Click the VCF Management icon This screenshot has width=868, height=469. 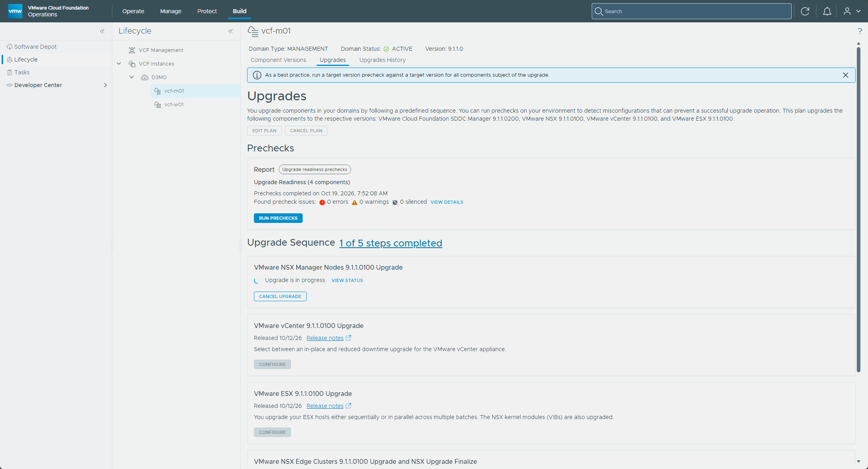tap(132, 50)
